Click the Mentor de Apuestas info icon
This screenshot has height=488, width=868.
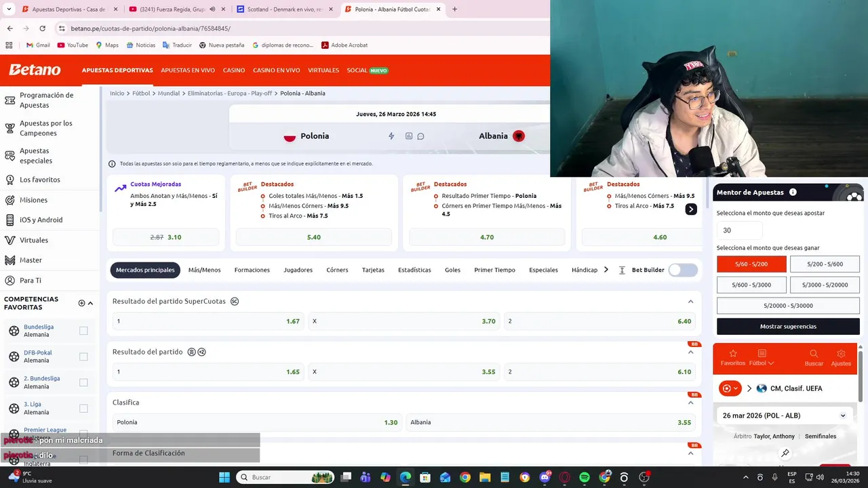click(793, 192)
